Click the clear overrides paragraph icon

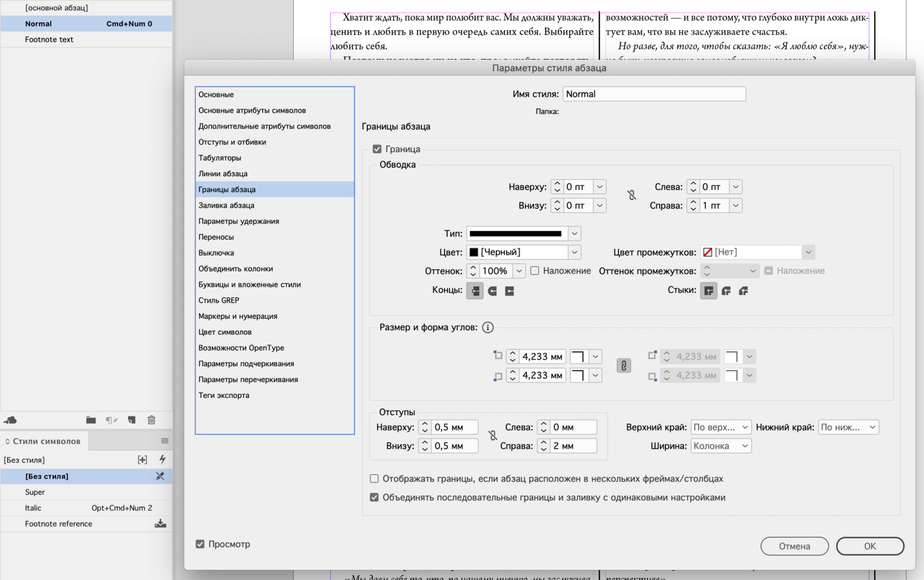pos(111,419)
